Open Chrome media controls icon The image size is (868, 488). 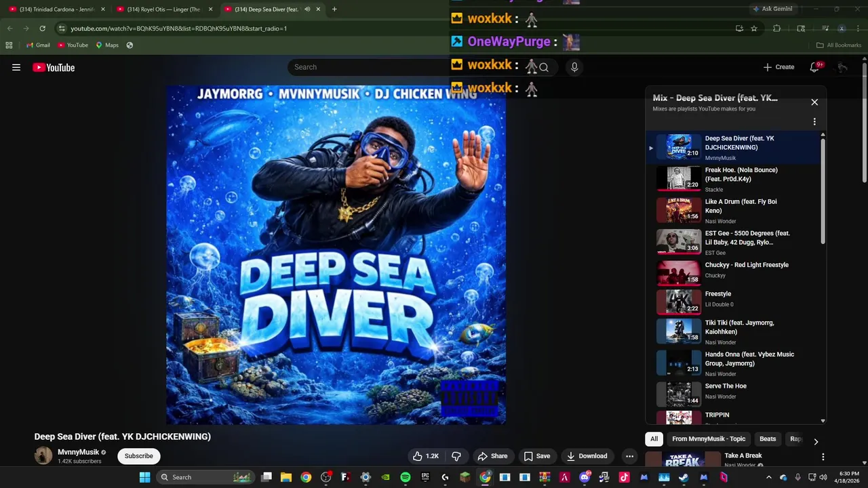pyautogui.click(x=825, y=28)
